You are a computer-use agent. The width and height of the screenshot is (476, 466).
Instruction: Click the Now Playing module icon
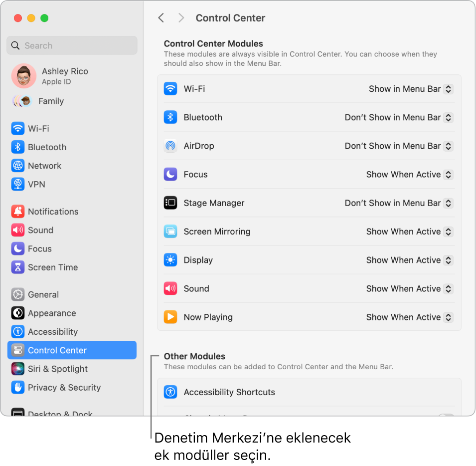(170, 317)
